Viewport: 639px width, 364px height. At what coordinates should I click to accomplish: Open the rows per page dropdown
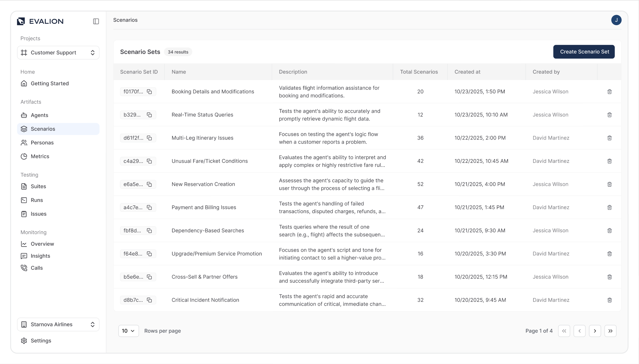128,331
